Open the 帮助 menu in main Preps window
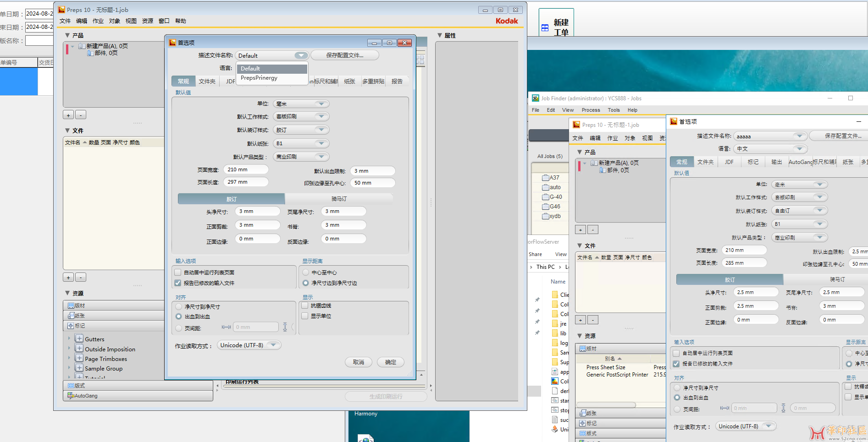The width and height of the screenshot is (868, 442). (181, 21)
